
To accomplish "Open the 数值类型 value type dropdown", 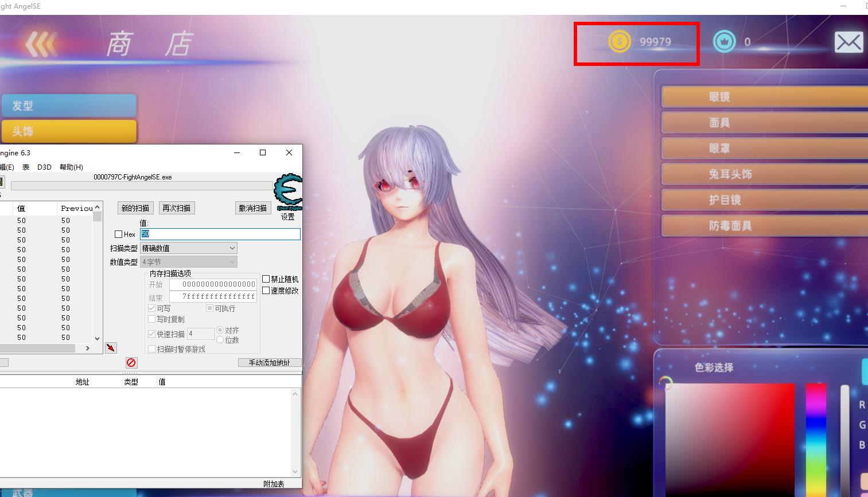I will [189, 262].
